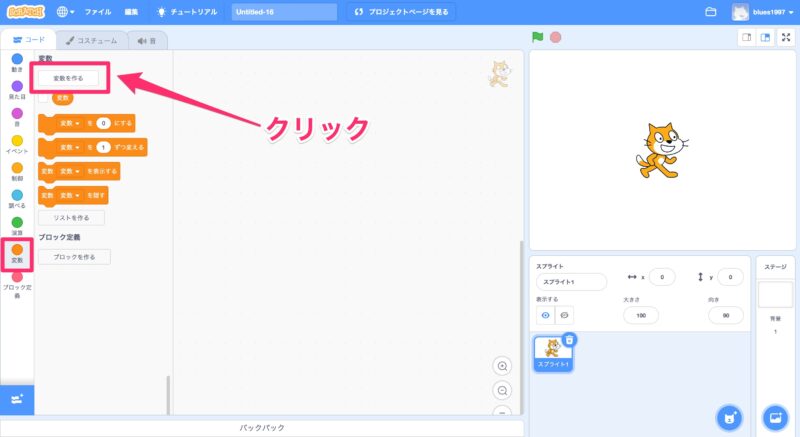Click the 変数を作る button
Viewport: 800px width, 437px height.
(69, 77)
